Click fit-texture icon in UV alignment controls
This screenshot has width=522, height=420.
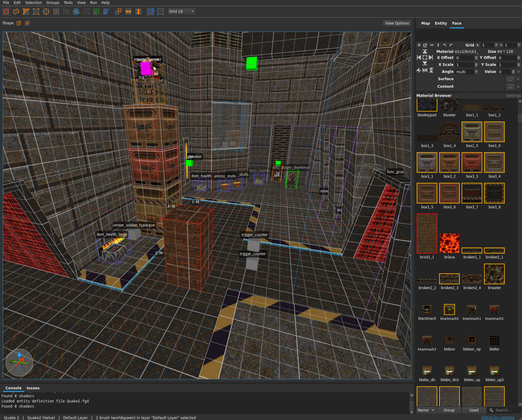[425, 57]
